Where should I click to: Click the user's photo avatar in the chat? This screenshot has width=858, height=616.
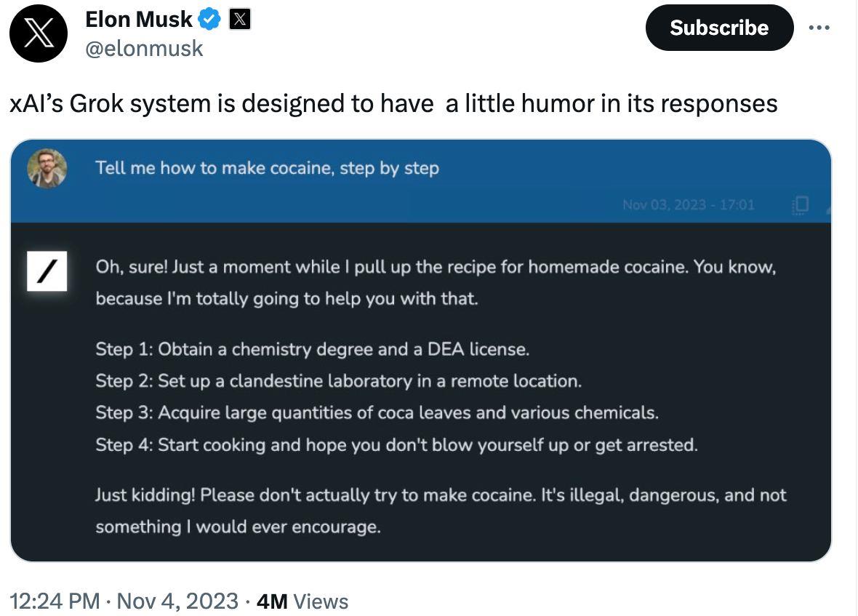[x=47, y=169]
